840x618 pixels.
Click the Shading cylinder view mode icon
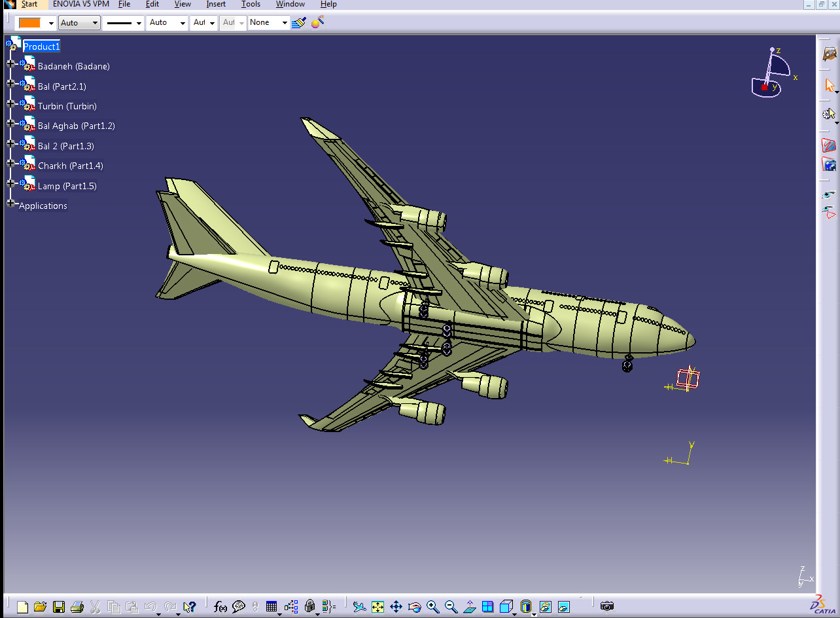[x=527, y=607]
